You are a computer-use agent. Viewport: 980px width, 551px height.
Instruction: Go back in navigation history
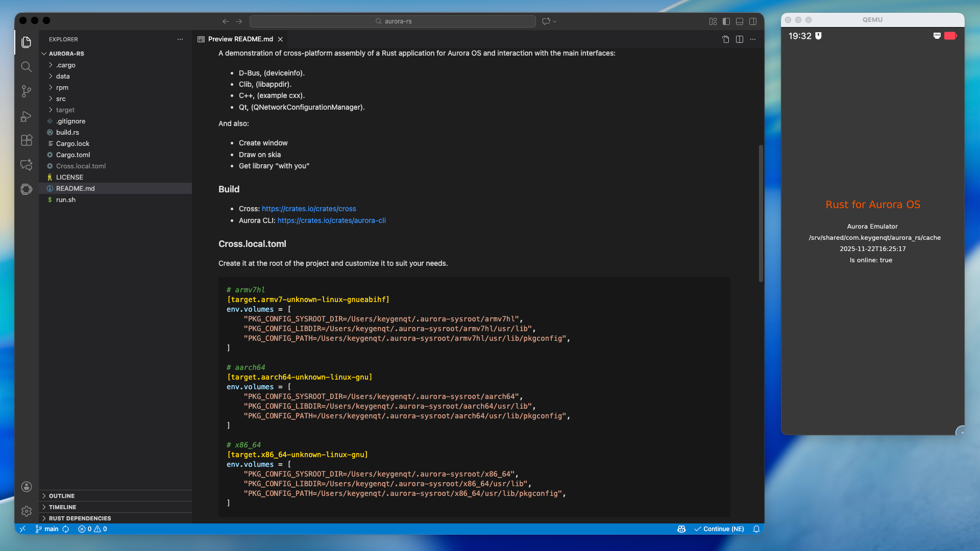226,21
